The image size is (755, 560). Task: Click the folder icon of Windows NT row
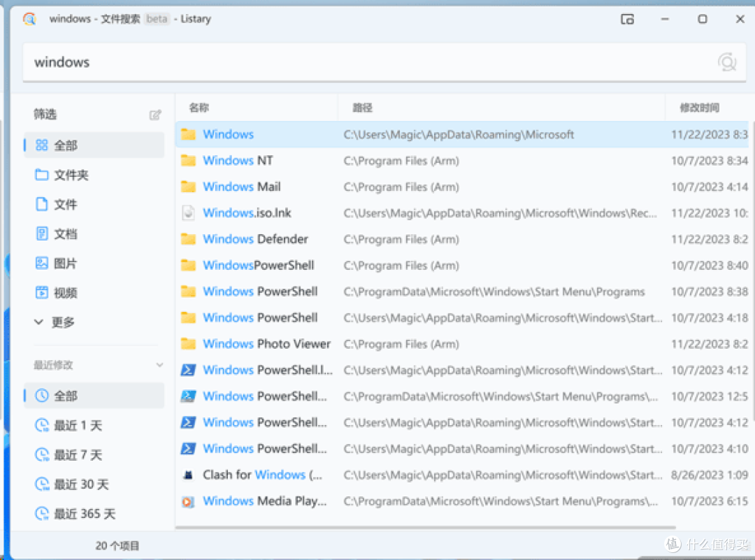[188, 160]
